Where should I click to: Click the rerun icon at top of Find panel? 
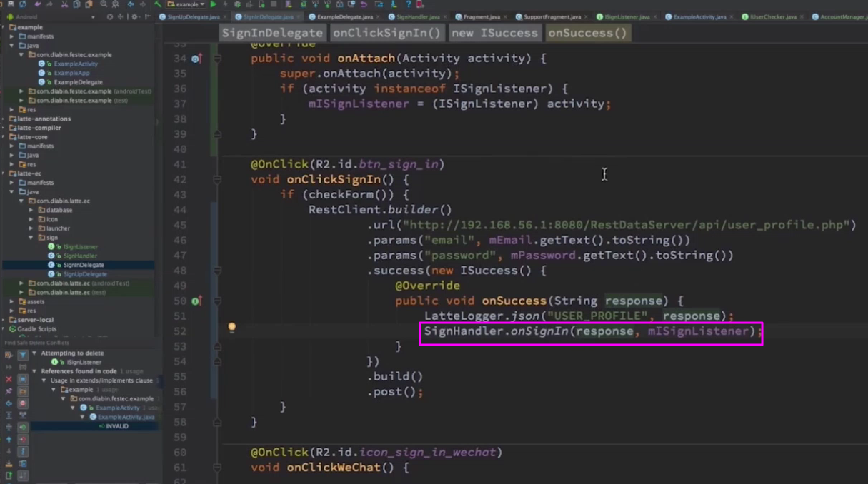pyautogui.click(x=9, y=356)
